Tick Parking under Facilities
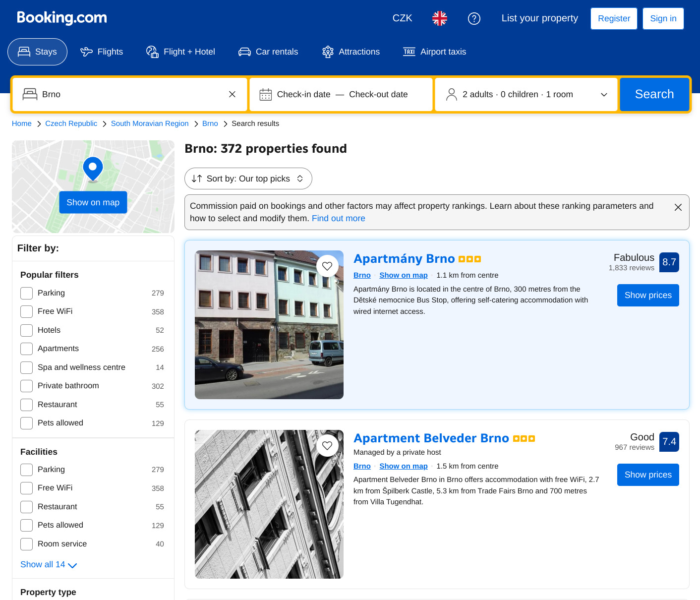 tap(27, 470)
